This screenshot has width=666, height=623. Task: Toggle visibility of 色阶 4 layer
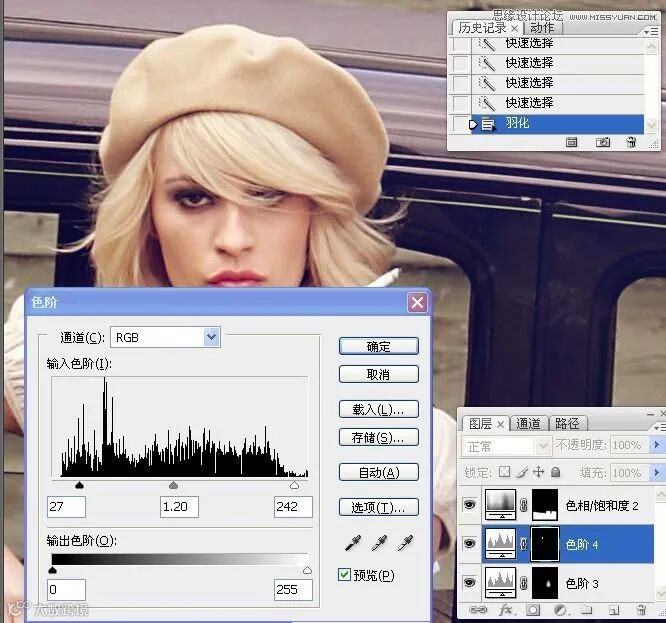(470, 544)
